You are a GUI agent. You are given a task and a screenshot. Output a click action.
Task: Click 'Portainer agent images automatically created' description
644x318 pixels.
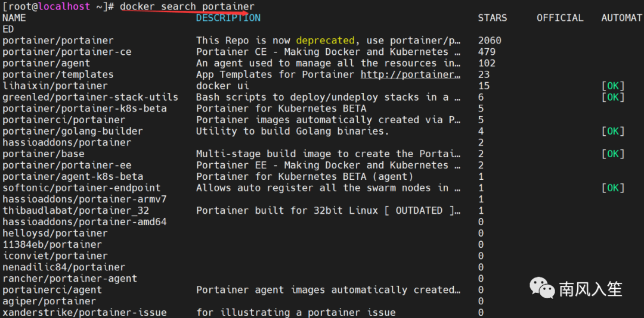click(x=328, y=290)
